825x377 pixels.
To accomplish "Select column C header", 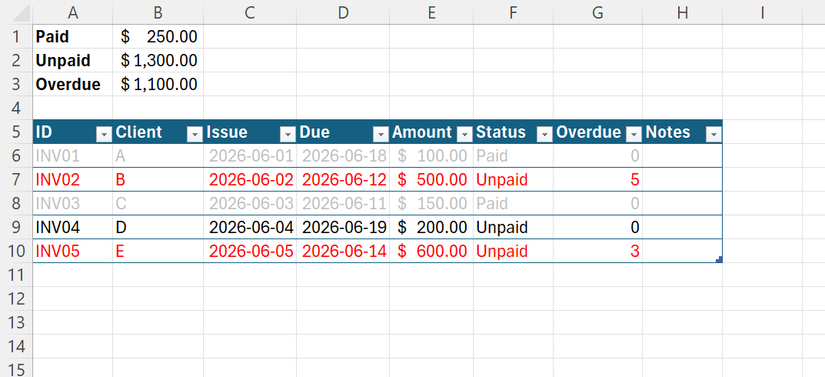I will coord(250,13).
